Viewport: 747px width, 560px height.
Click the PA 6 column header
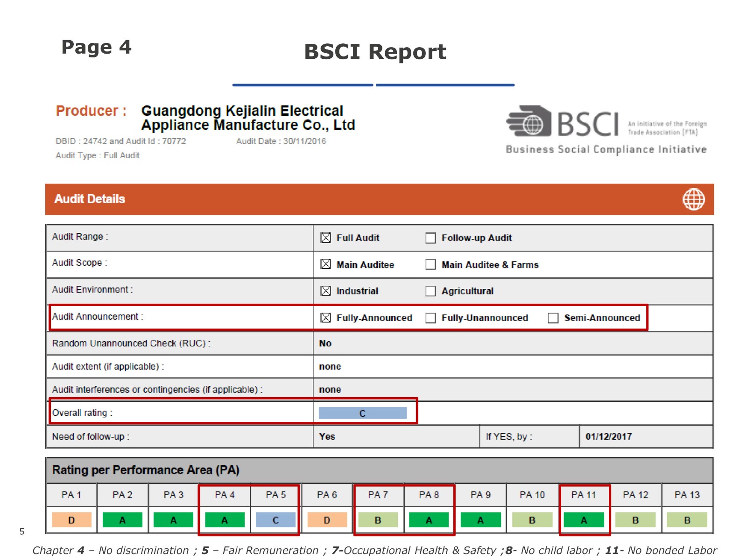coord(327,495)
